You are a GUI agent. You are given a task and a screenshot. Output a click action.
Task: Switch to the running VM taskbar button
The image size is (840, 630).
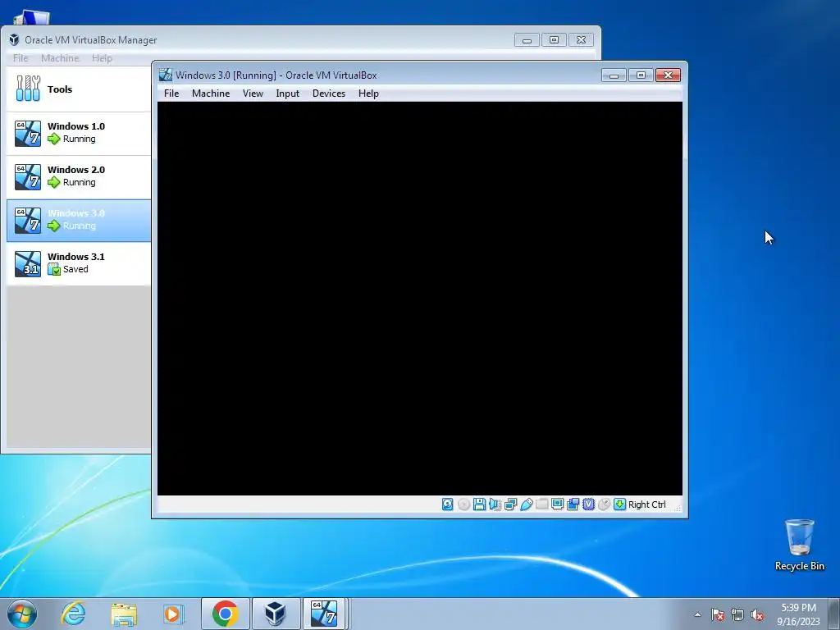[325, 614]
